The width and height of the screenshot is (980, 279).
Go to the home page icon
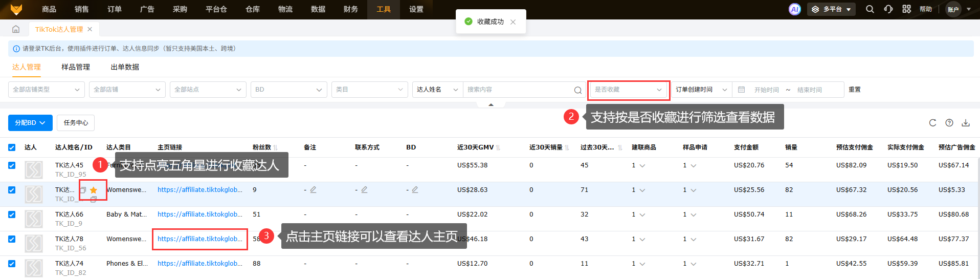point(16,29)
